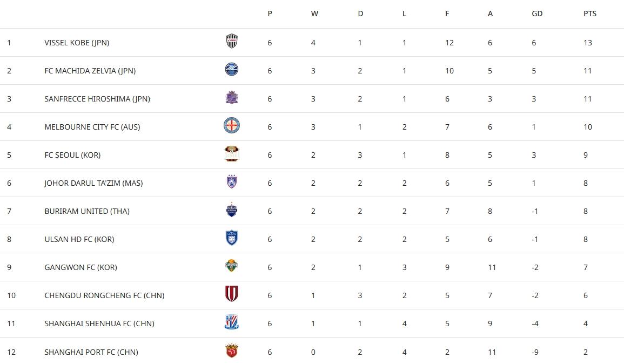The width and height of the screenshot is (624, 364).
Task: Click Gangwon FC's points value 7
Action: 586,267
